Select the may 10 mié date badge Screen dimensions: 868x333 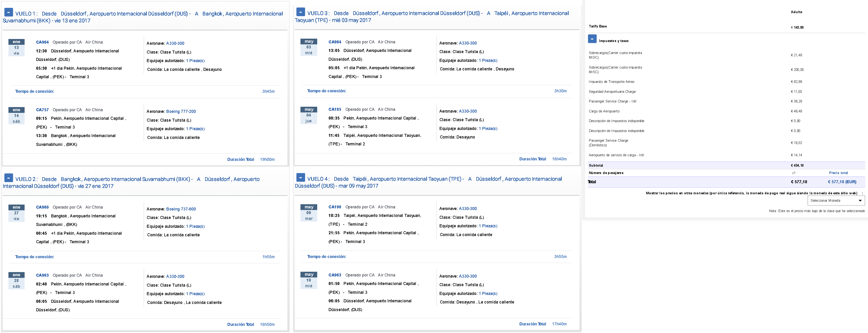coord(309,280)
